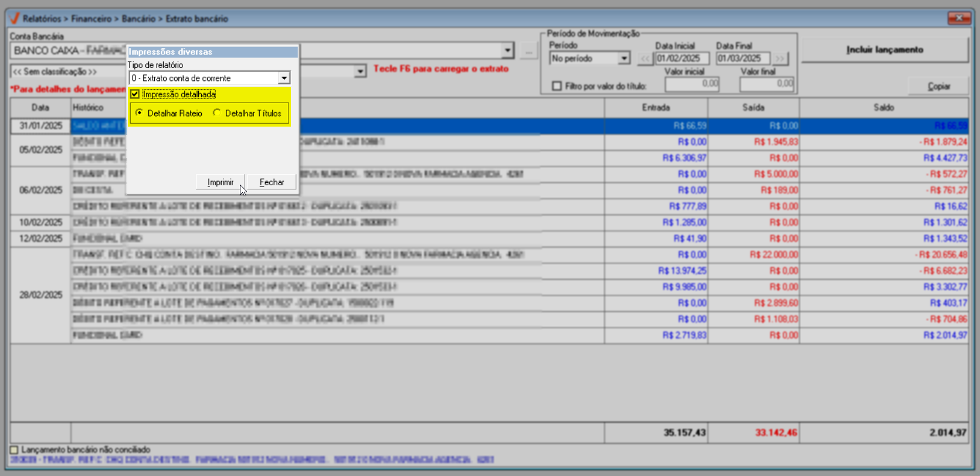Click the previous period arrows button
This screenshot has width=980, height=476.
point(645,59)
